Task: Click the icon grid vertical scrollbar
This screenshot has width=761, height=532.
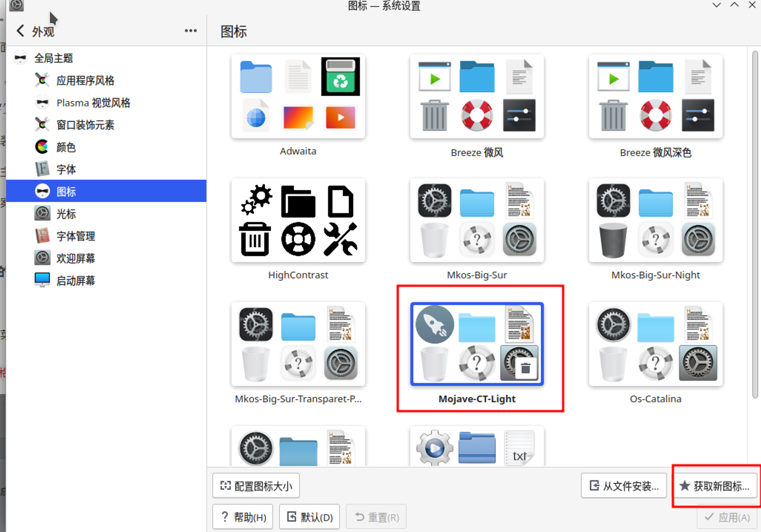Action: click(x=755, y=225)
